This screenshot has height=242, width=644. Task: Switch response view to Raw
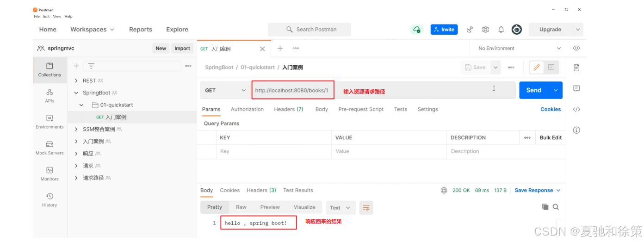click(241, 207)
